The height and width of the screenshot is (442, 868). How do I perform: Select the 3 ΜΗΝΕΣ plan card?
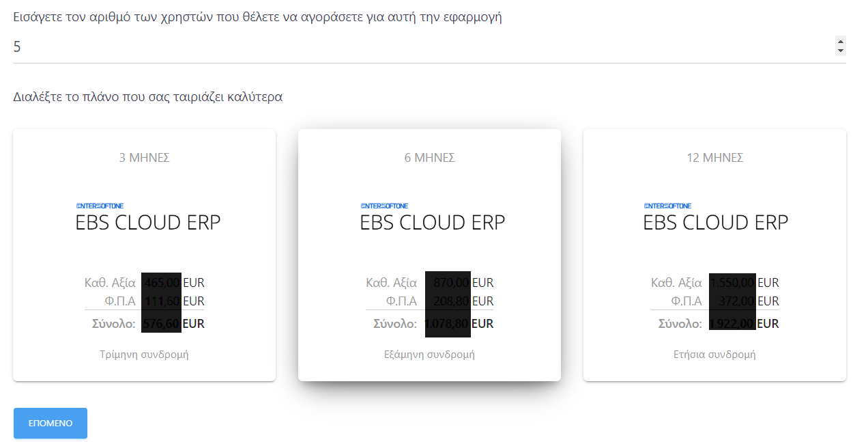pyautogui.click(x=144, y=255)
